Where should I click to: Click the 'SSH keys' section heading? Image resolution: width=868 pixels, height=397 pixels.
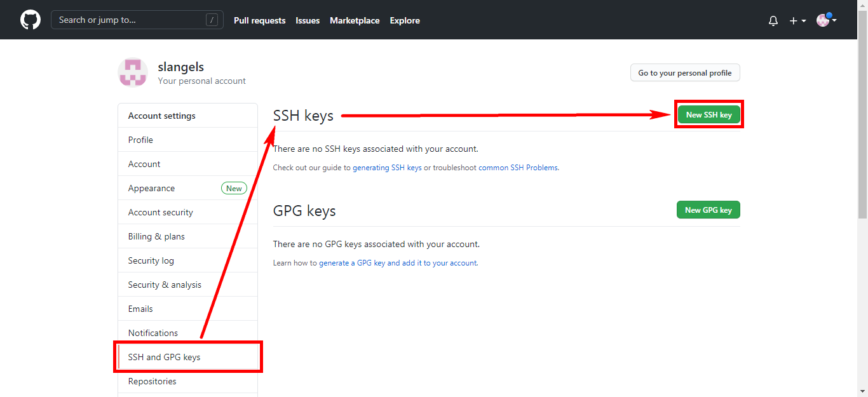click(x=303, y=116)
